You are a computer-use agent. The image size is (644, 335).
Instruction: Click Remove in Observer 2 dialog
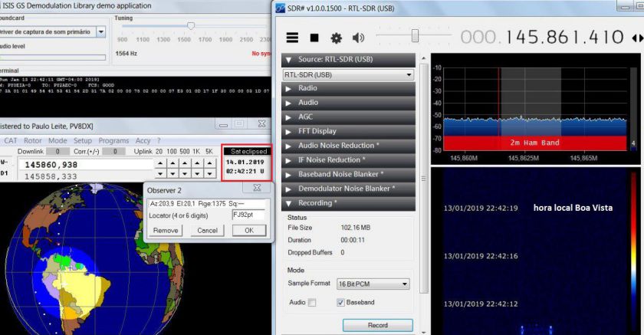coord(166,230)
